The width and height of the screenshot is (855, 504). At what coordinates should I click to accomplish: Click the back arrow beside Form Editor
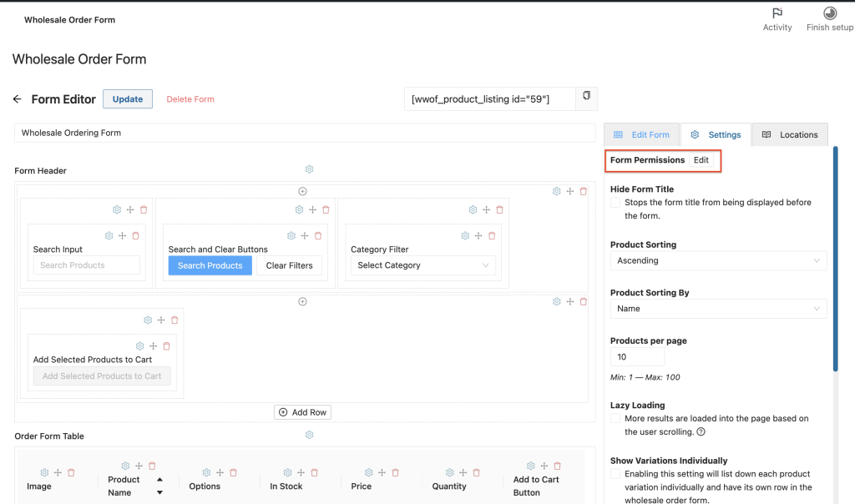17,99
